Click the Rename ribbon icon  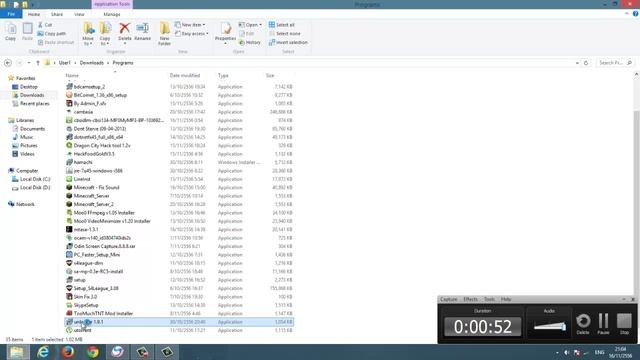tap(142, 32)
